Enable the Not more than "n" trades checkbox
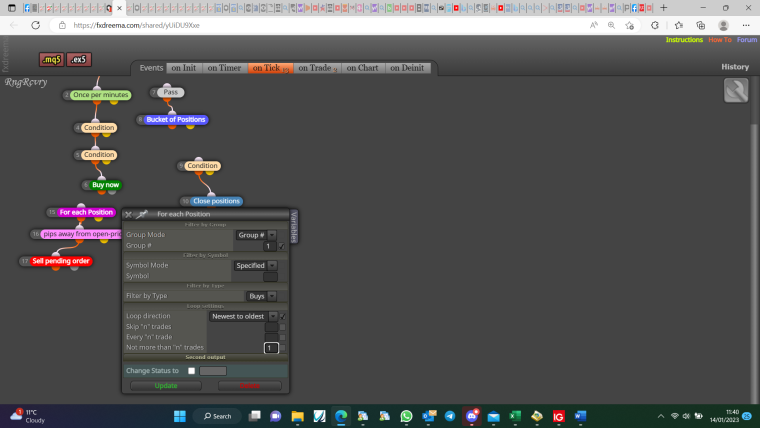The width and height of the screenshot is (760, 428). click(x=283, y=348)
